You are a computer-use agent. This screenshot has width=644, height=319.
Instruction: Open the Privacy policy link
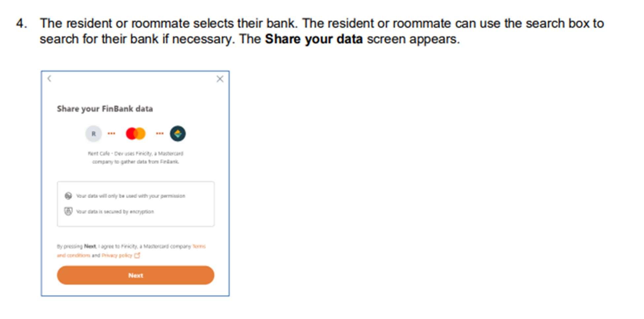[x=117, y=255]
